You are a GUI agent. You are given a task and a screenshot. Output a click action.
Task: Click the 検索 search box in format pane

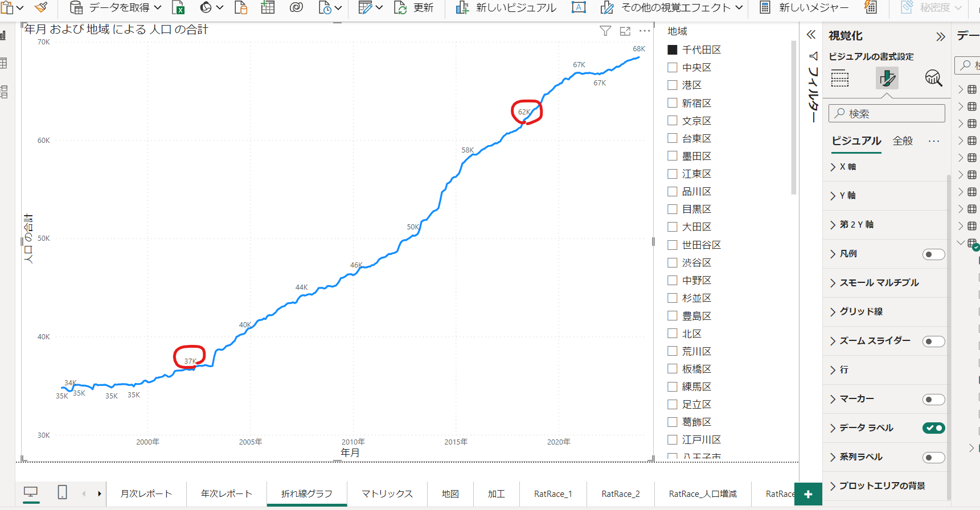tap(887, 113)
